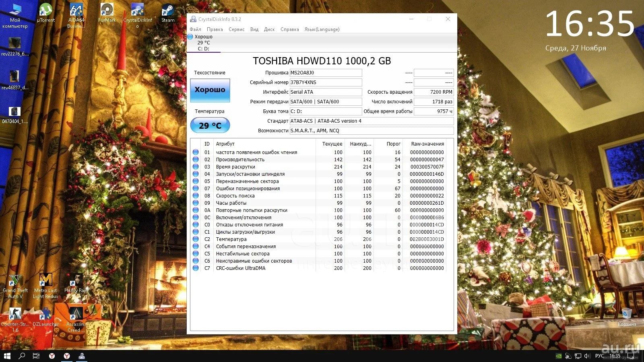Click status dot for 'Производительность' row
644x362 pixels.
tap(196, 160)
